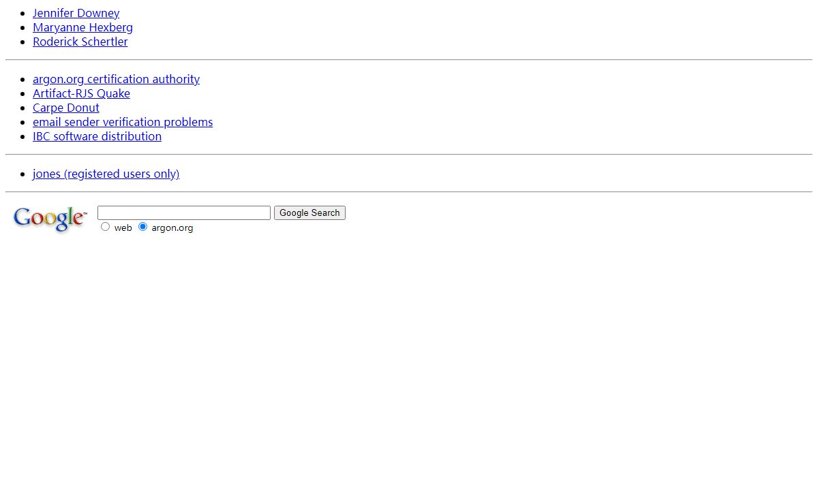Open email sender verification problems link
The height and width of the screenshot is (504, 818).
123,122
